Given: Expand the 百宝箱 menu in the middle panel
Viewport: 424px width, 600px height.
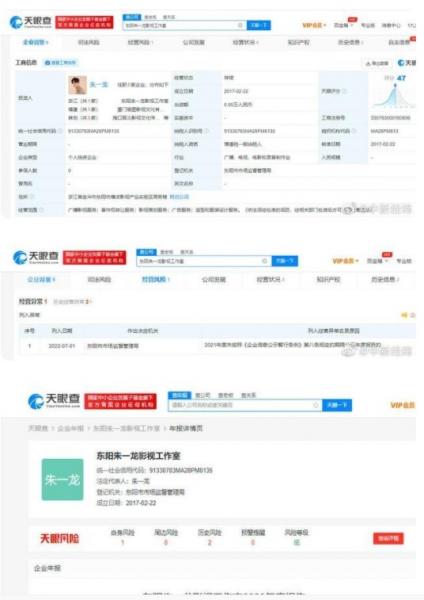Looking at the screenshot, I should (377, 261).
